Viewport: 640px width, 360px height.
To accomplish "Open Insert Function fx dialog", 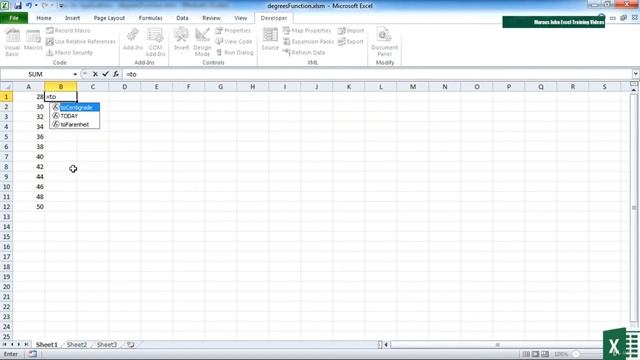I will [x=116, y=74].
